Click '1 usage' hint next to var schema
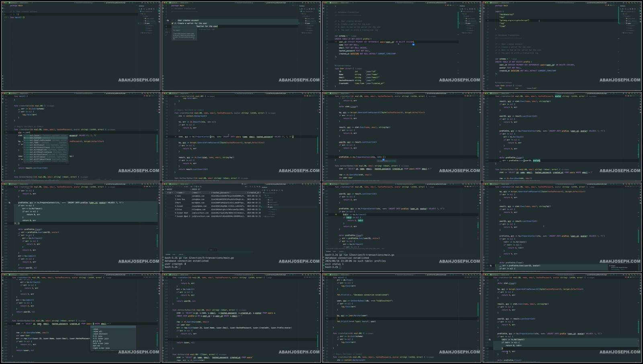 coord(354,36)
